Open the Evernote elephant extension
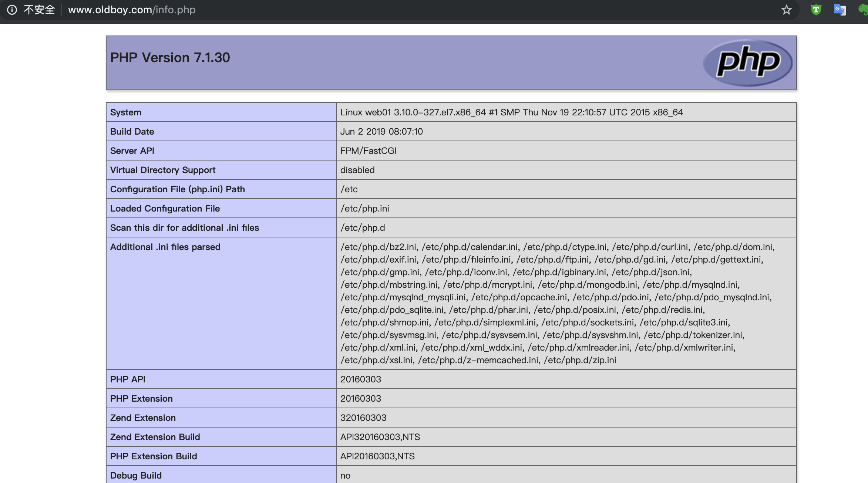This screenshot has height=483, width=868. [x=864, y=10]
